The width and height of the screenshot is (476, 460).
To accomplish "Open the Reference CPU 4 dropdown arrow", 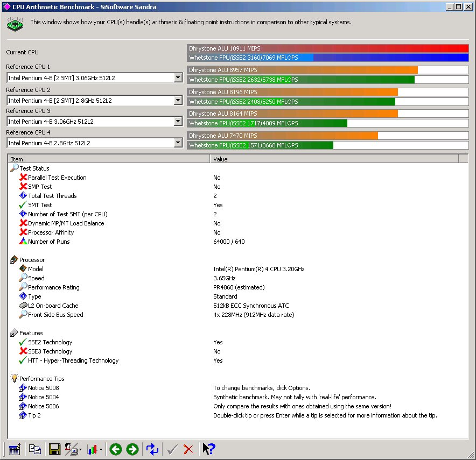I will 178,143.
